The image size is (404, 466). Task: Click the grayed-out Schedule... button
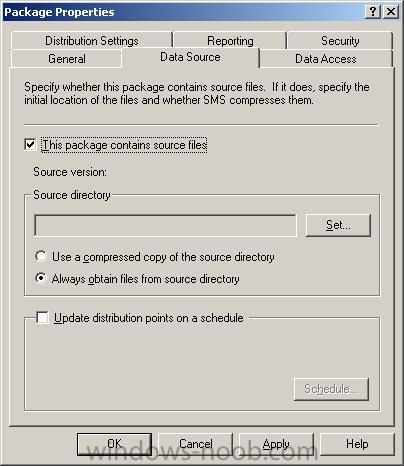click(x=331, y=389)
